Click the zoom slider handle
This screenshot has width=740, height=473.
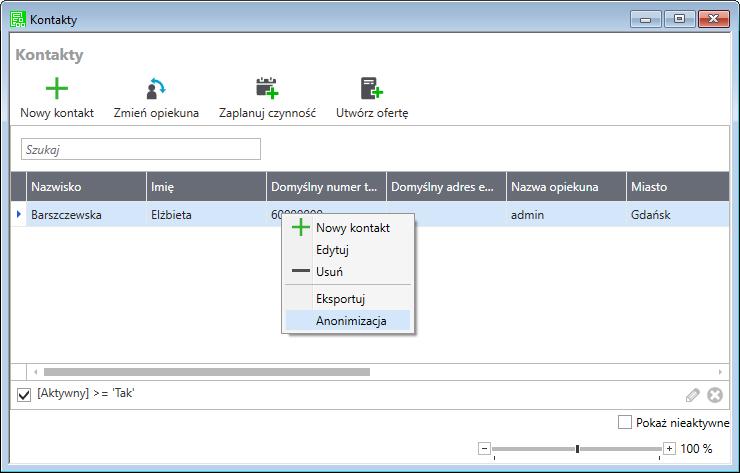pos(577,448)
